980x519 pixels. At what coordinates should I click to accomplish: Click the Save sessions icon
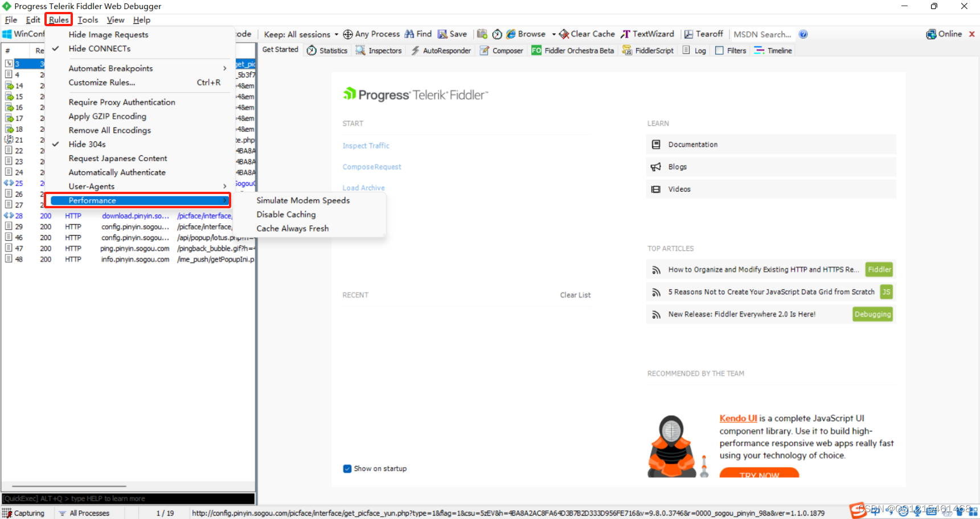coord(442,34)
